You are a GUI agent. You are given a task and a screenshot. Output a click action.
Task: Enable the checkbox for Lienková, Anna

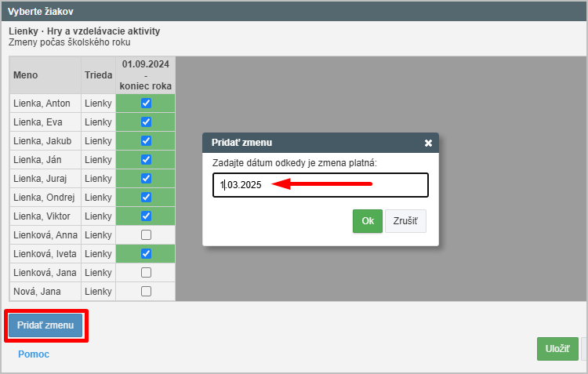coord(146,235)
